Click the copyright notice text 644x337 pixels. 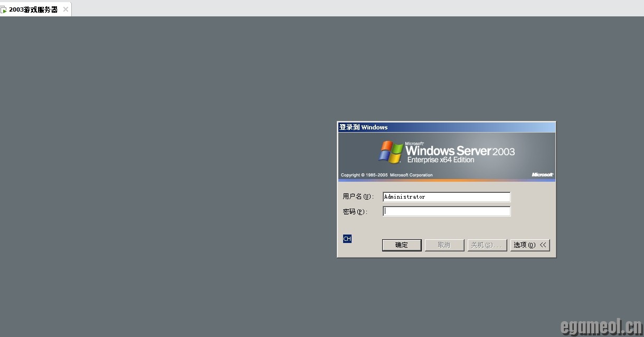(x=386, y=175)
